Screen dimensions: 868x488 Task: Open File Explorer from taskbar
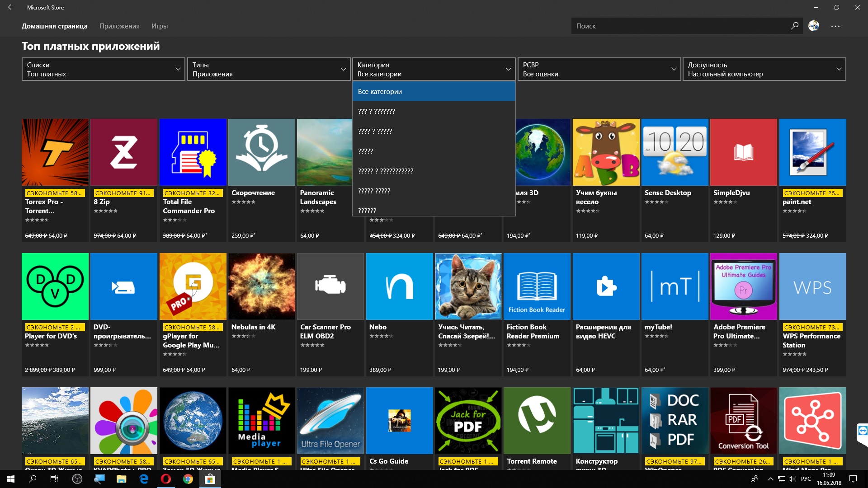(122, 479)
